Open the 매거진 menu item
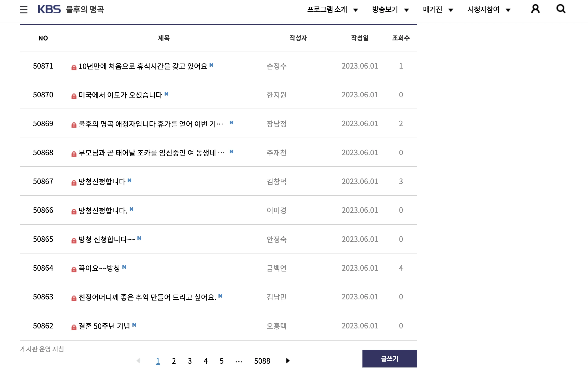The height and width of the screenshot is (373, 588). coord(433,10)
